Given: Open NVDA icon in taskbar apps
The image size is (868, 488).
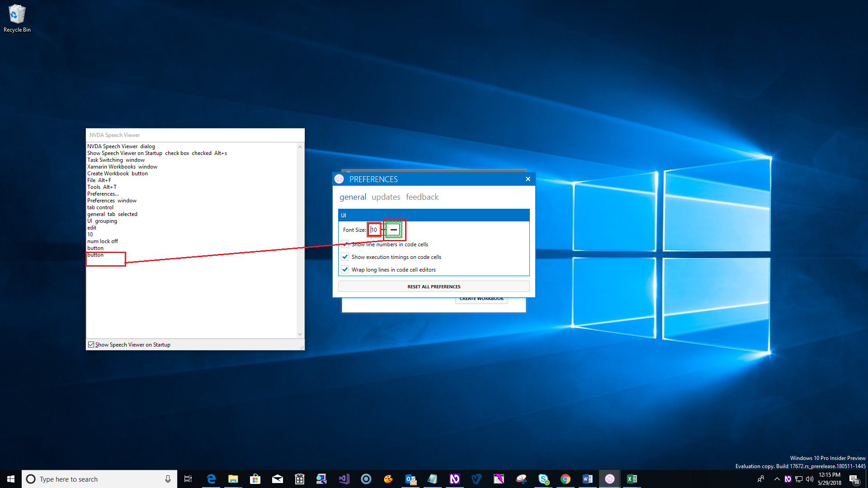Looking at the screenshot, I should (454, 479).
